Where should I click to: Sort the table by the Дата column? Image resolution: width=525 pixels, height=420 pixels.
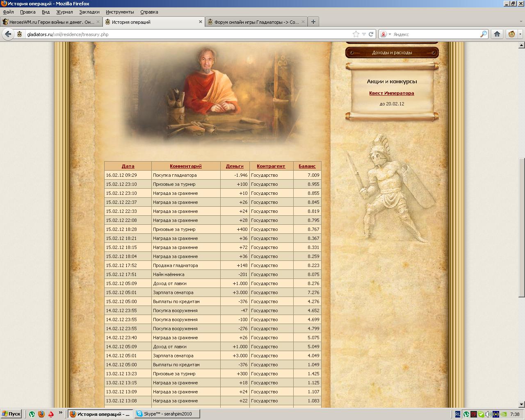point(128,166)
